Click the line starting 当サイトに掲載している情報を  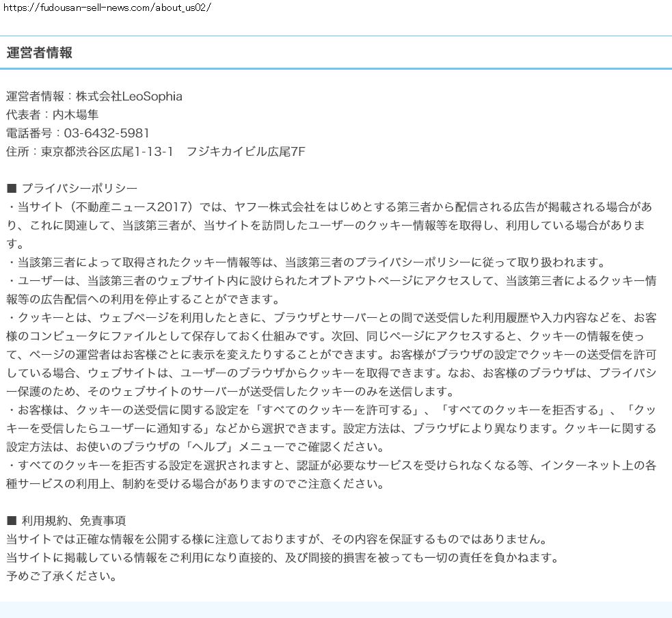[x=283, y=558]
